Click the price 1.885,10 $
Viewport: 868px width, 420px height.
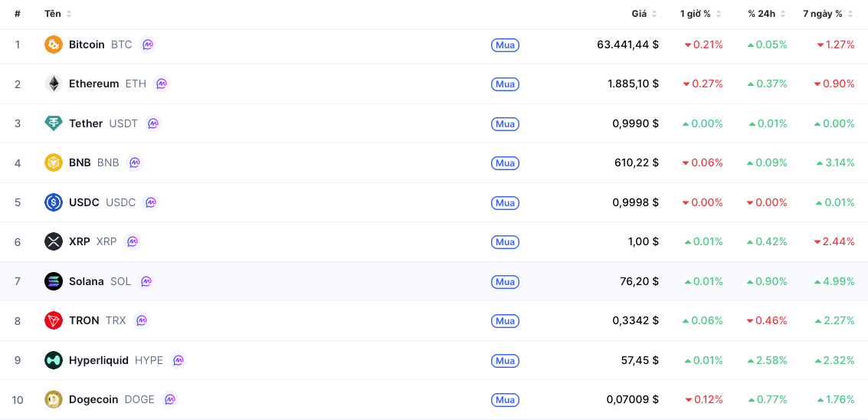pyautogui.click(x=634, y=84)
